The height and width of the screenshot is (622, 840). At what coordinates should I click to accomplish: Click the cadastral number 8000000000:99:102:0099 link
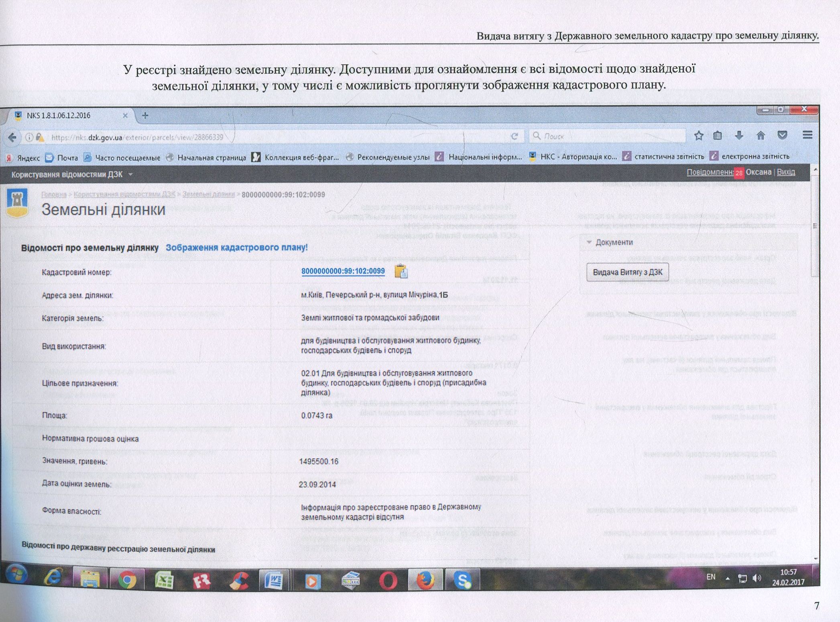click(x=343, y=271)
